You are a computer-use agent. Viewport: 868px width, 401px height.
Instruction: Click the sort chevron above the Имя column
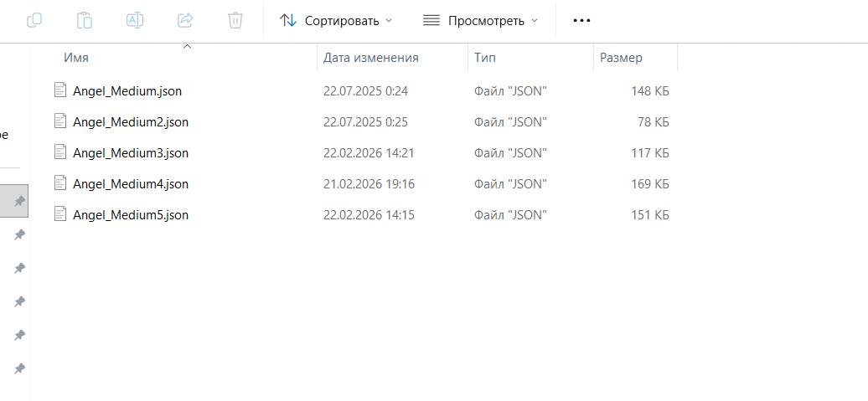tap(187, 47)
